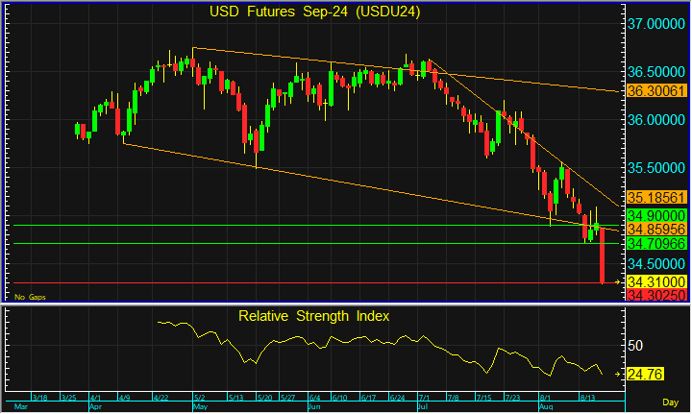Select the RSI 50 level on axis
This screenshot has height=414, width=692.
[635, 345]
